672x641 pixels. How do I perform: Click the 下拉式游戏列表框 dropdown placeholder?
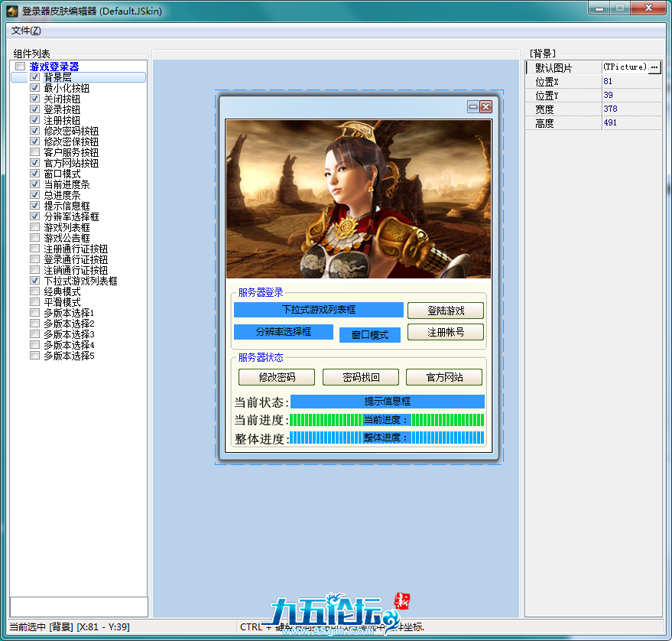coord(318,310)
